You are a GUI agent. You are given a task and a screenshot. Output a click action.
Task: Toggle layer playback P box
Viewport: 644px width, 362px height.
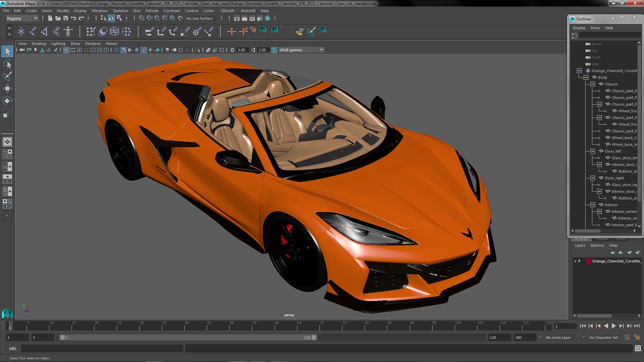[579, 261]
